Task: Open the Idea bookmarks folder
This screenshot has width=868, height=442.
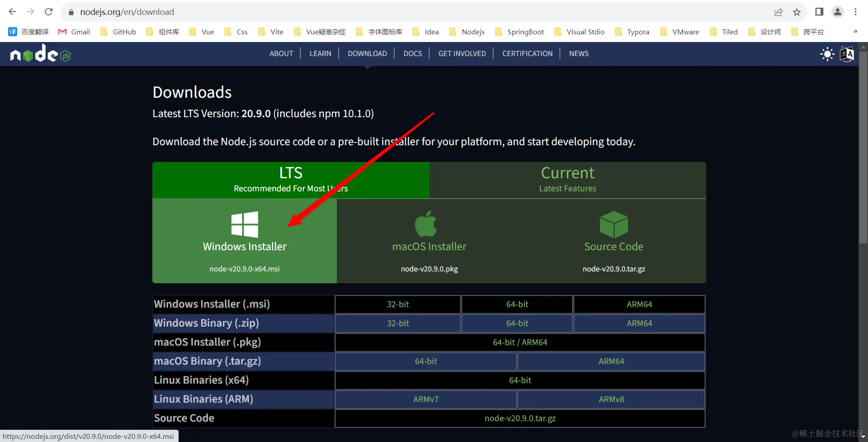Action: coord(425,32)
